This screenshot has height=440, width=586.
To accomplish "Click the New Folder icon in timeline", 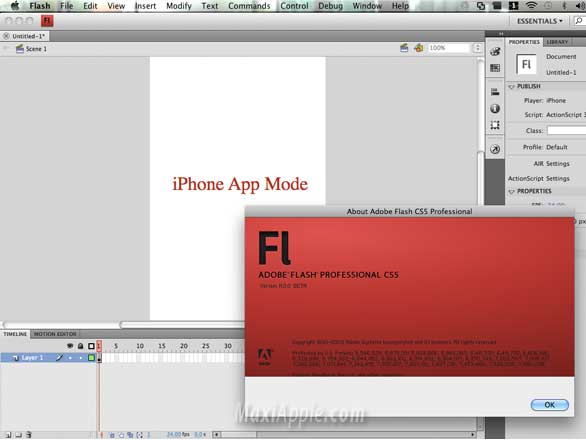I will click(18, 435).
